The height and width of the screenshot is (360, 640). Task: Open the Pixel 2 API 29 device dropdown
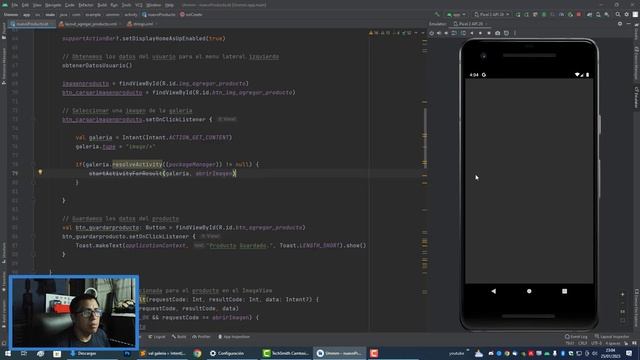point(491,14)
